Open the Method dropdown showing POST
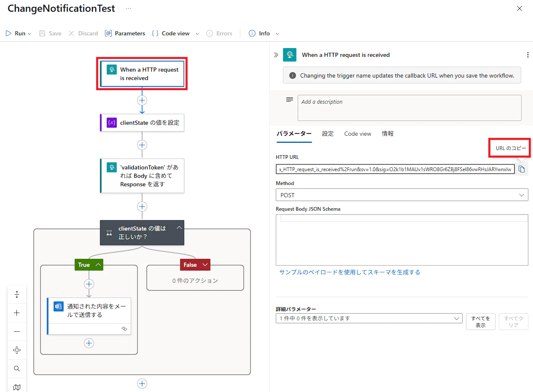The width and height of the screenshot is (533, 392). click(x=402, y=195)
